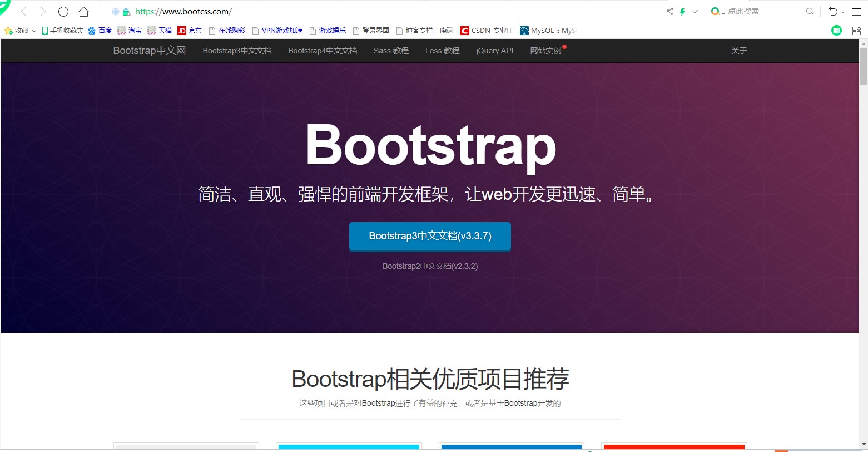Open the extensions grid icon
868x452 pixels.
[x=856, y=31]
